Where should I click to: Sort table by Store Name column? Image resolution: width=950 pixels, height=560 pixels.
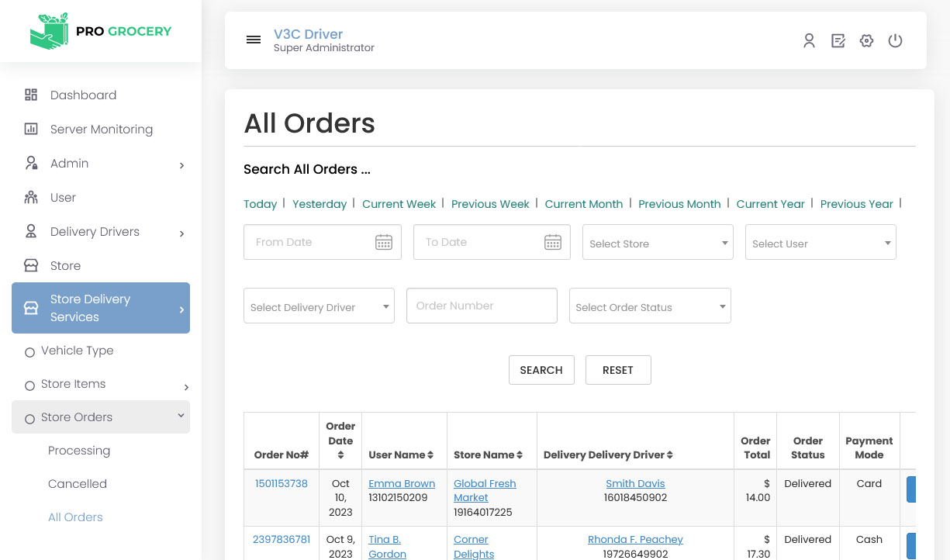tap(520, 455)
